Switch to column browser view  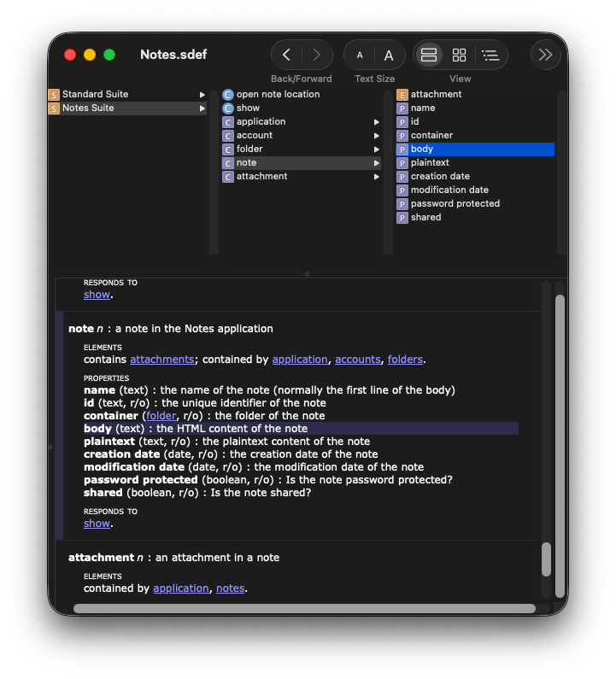point(428,55)
